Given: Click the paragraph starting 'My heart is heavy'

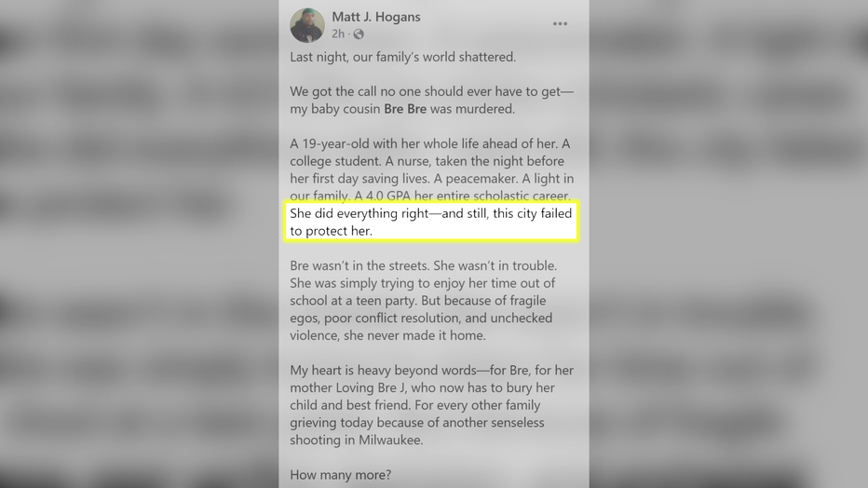Looking at the screenshot, I should coord(432,405).
